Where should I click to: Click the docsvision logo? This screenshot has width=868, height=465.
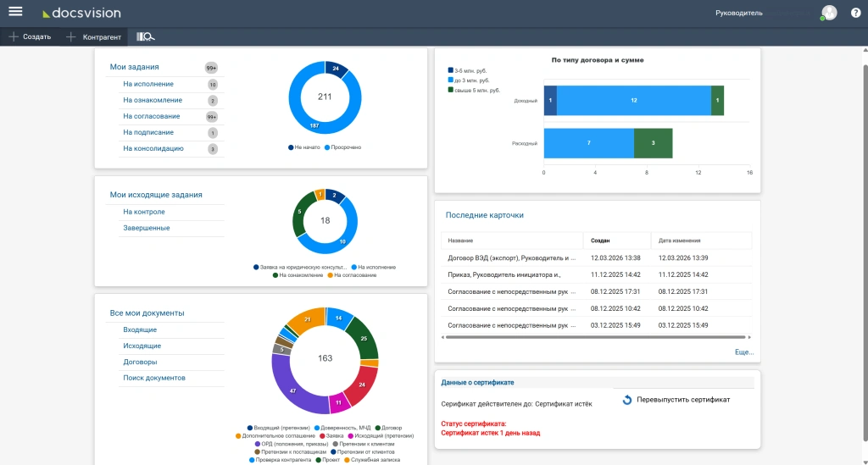82,13
